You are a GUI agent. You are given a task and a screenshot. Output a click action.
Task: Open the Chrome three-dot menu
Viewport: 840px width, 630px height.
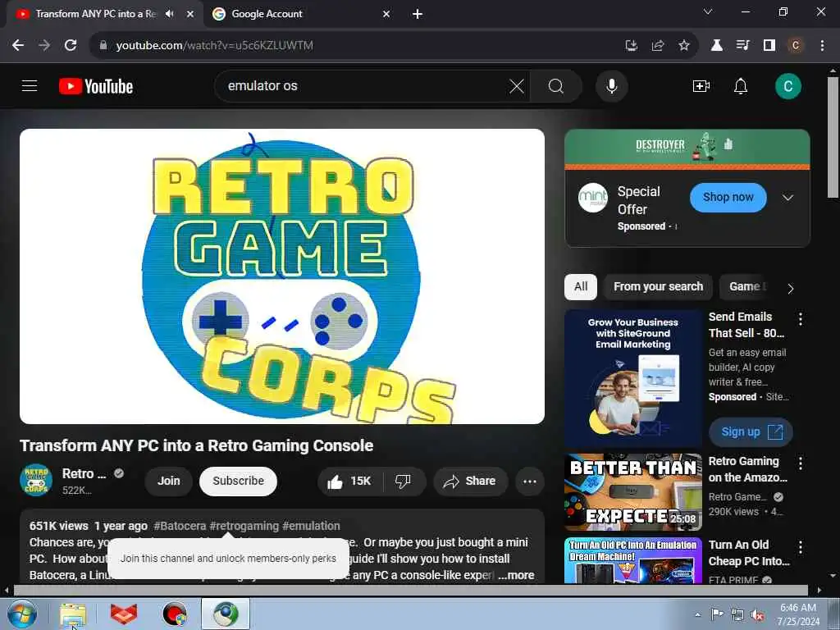coord(822,46)
